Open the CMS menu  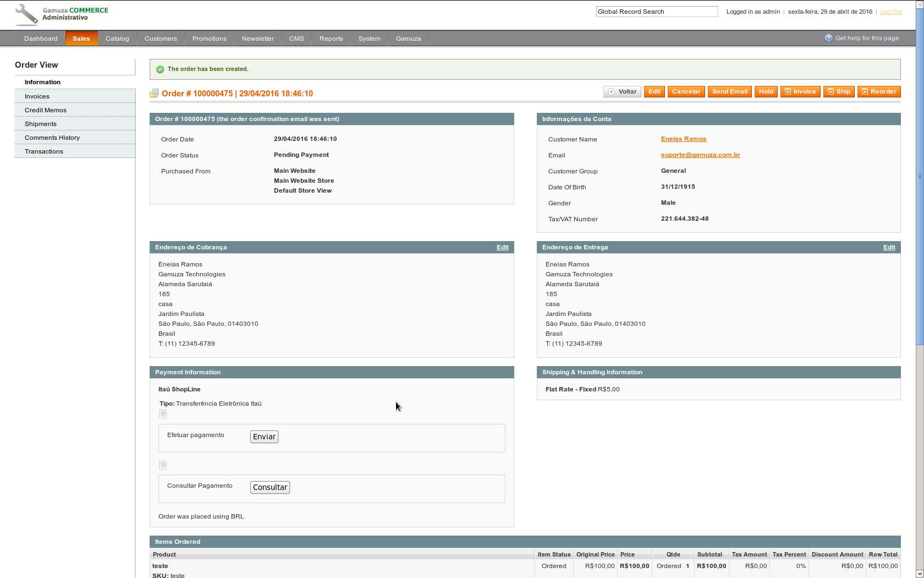(296, 39)
